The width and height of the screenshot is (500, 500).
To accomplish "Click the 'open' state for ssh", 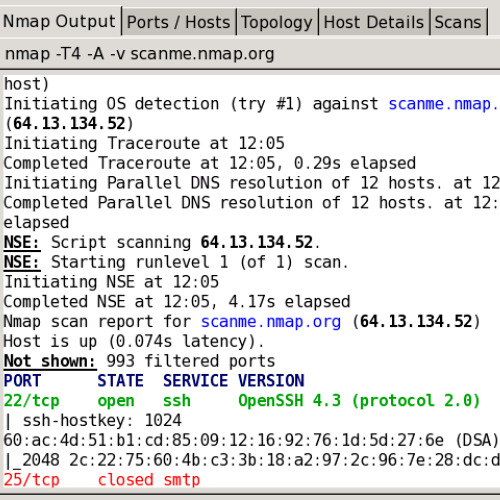I will point(116,401).
